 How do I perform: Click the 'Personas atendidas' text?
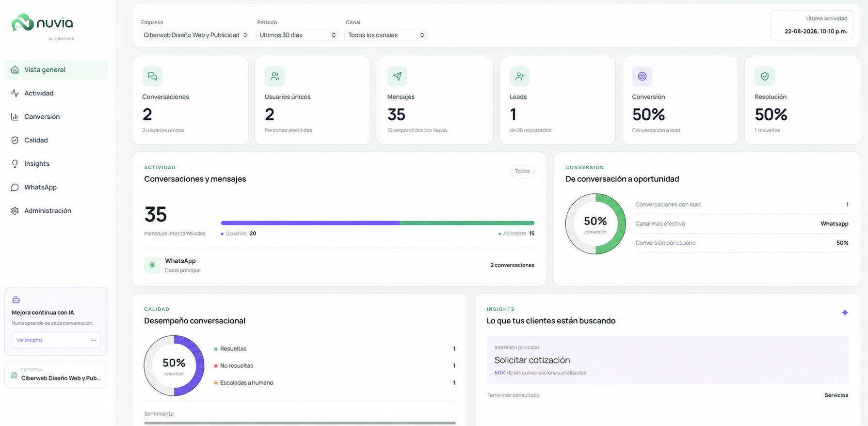[289, 130]
